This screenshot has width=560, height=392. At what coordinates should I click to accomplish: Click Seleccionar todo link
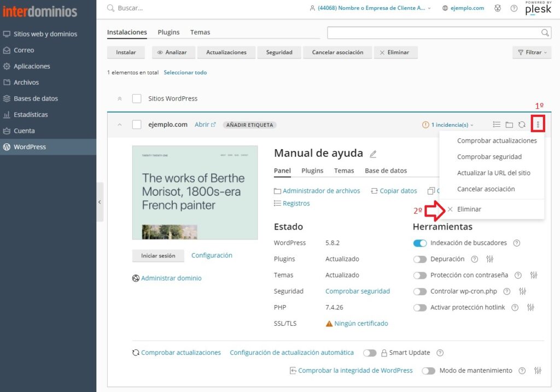185,73
